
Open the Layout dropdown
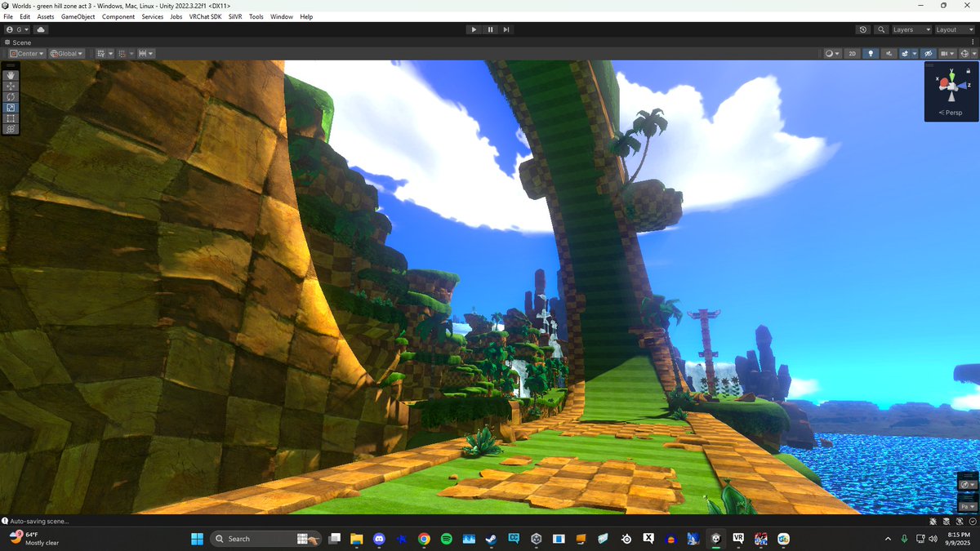tap(955, 29)
